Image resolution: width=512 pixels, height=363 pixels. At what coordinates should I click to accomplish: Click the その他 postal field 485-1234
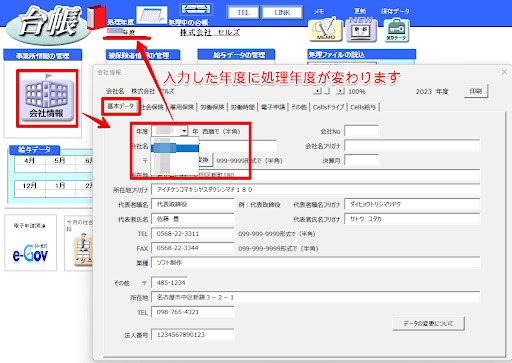point(170,283)
